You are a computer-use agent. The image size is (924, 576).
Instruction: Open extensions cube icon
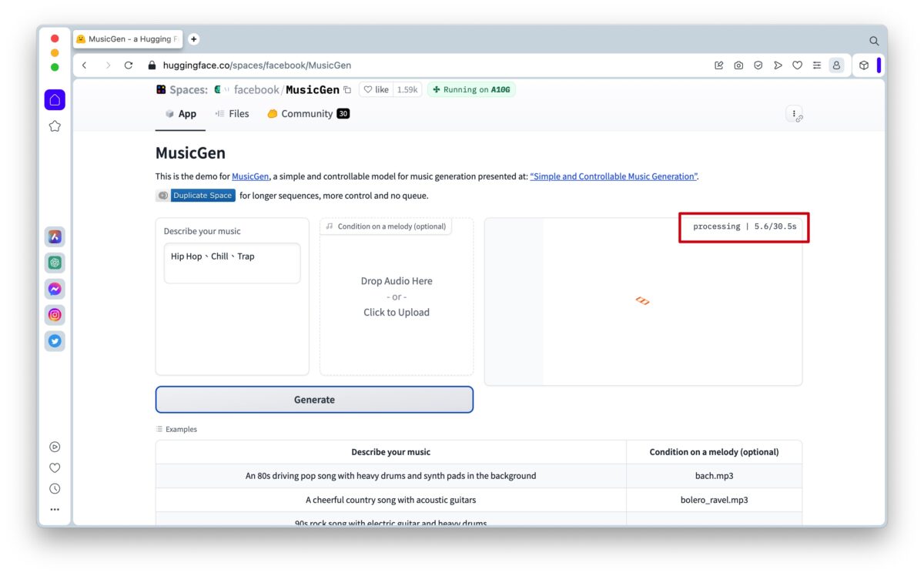[x=864, y=65]
